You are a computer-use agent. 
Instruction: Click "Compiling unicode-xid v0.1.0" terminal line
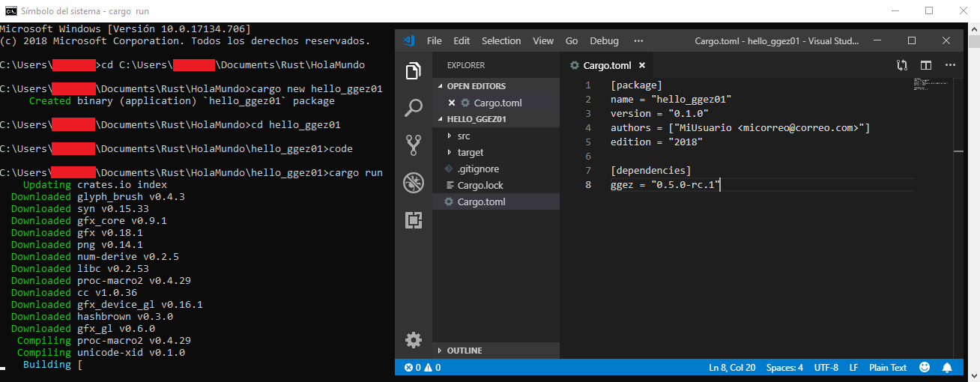[x=100, y=352]
